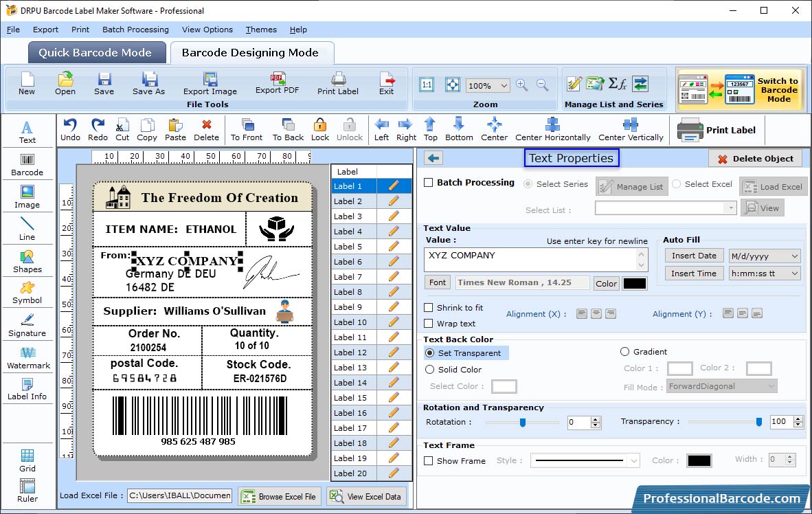Click Export PDF in File Tools
The width and height of the screenshot is (812, 514).
(277, 83)
